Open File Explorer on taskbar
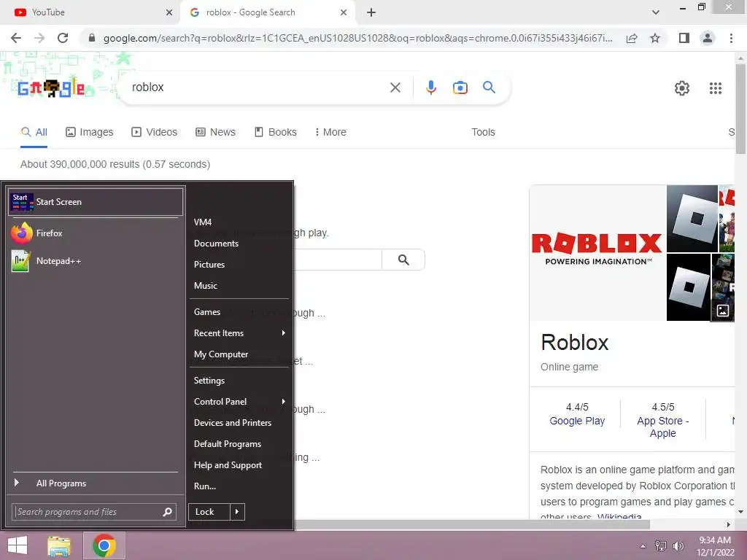This screenshot has width=747, height=560. tap(59, 545)
